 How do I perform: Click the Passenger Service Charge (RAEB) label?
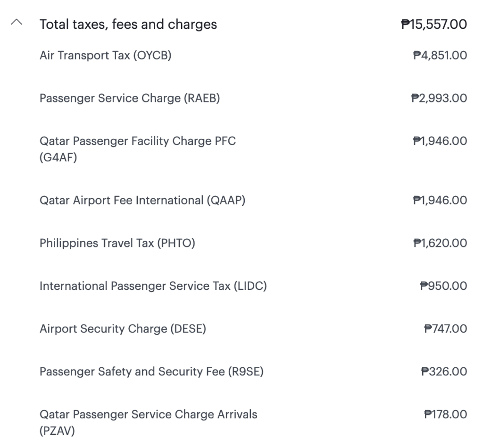point(130,98)
